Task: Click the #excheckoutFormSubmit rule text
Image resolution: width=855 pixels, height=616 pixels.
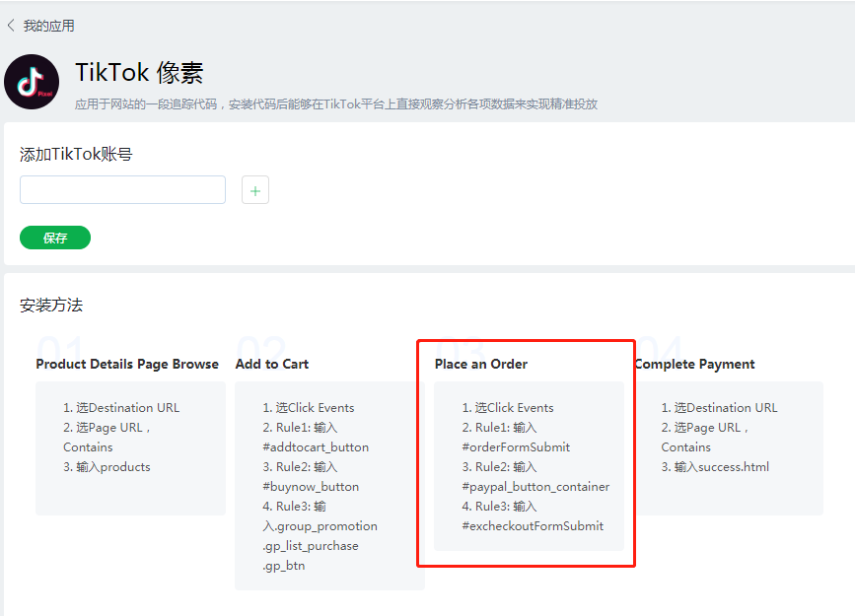Action: 533,526
